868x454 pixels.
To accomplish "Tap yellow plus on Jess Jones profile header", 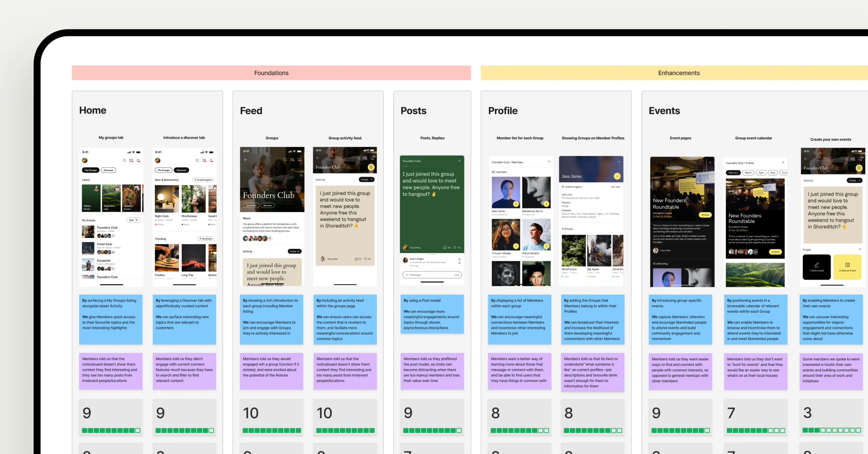I will point(617,176).
